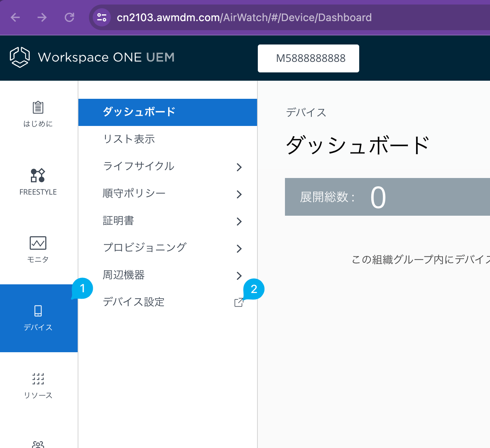This screenshot has height=448, width=490.
Task: Open the accounts people icon at bottom
Action: tap(38, 445)
